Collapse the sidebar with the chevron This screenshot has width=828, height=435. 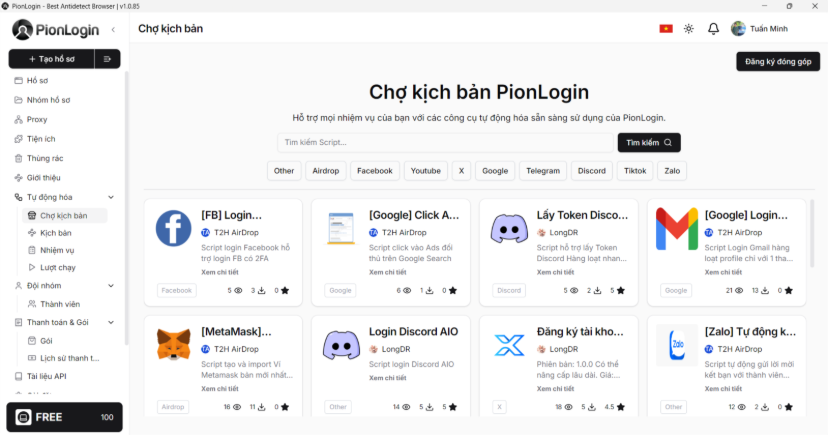point(113,30)
